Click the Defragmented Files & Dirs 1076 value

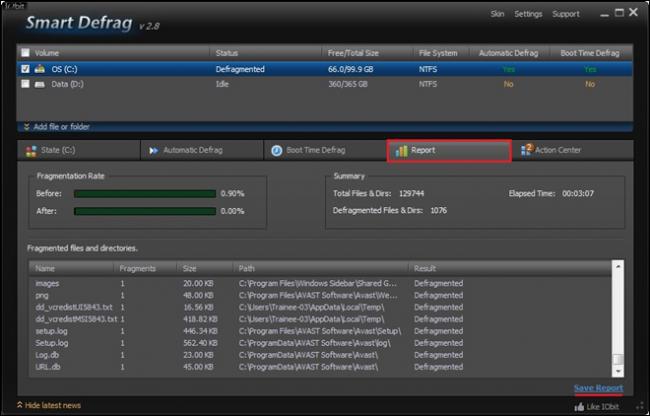(439, 210)
